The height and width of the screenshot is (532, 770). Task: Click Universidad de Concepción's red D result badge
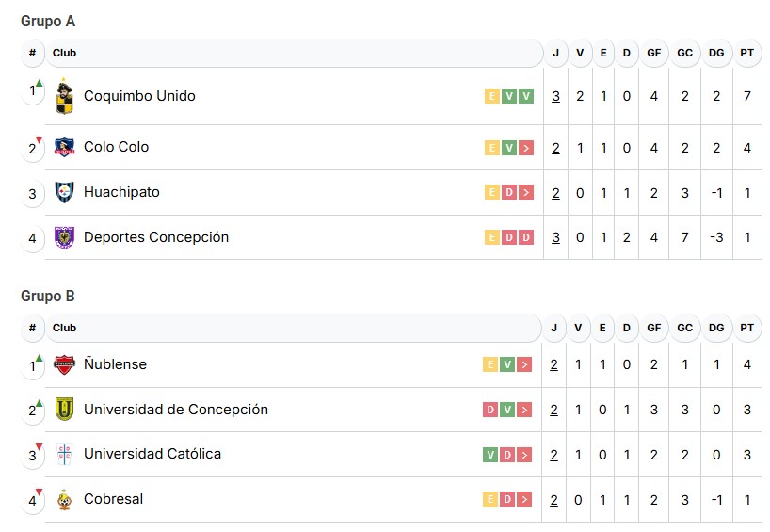click(490, 411)
